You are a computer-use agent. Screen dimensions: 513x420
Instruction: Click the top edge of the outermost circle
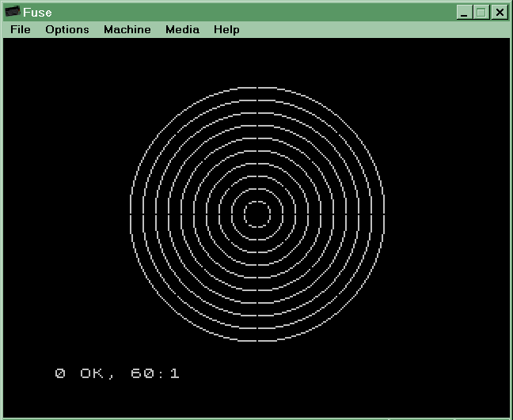click(x=257, y=87)
